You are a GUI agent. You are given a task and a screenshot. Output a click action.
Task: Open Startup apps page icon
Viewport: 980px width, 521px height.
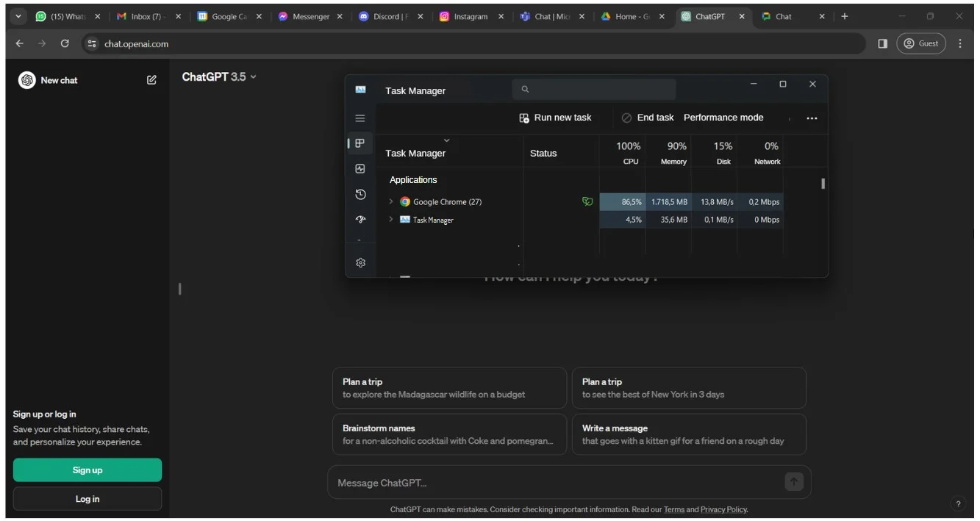[x=360, y=220]
